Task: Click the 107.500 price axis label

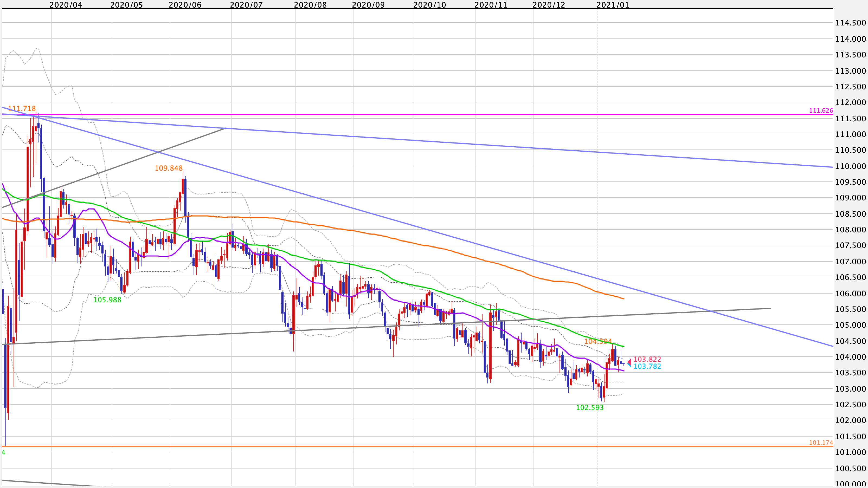Action: (850, 245)
